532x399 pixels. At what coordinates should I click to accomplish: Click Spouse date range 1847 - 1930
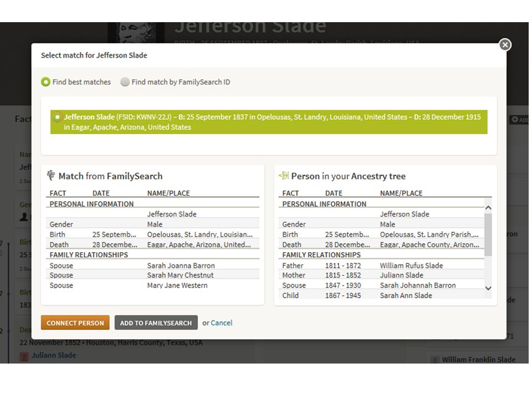pos(343,285)
